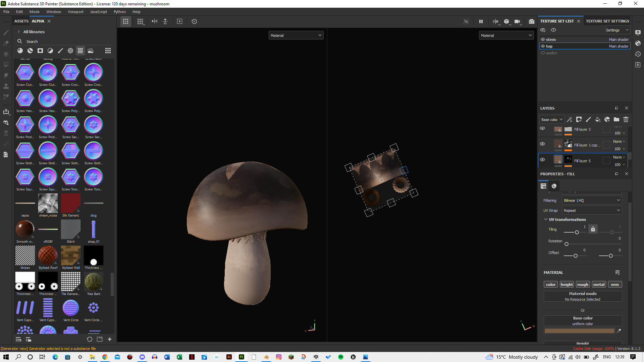Click the Material mode No Resource Selected button
This screenshot has width=644, height=362.
[x=583, y=296]
